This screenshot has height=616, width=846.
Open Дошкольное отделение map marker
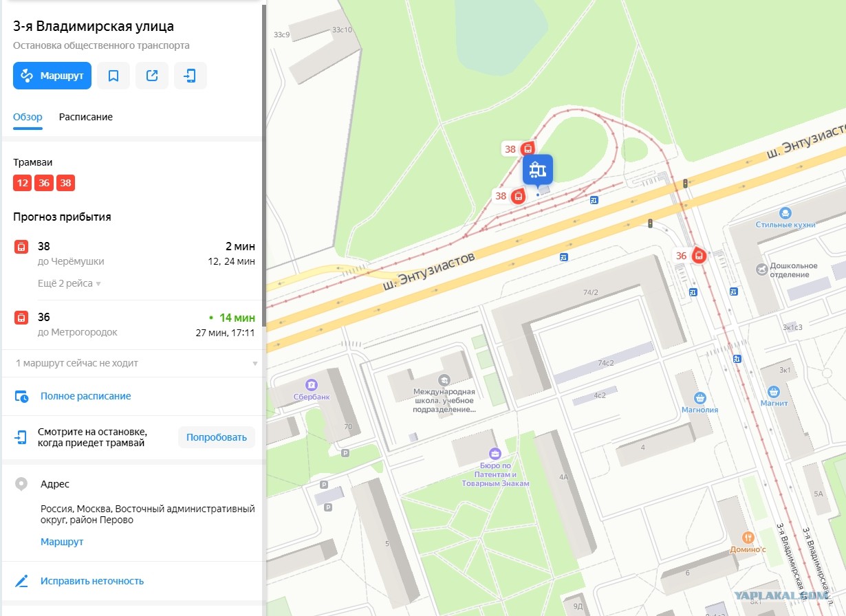(x=761, y=269)
